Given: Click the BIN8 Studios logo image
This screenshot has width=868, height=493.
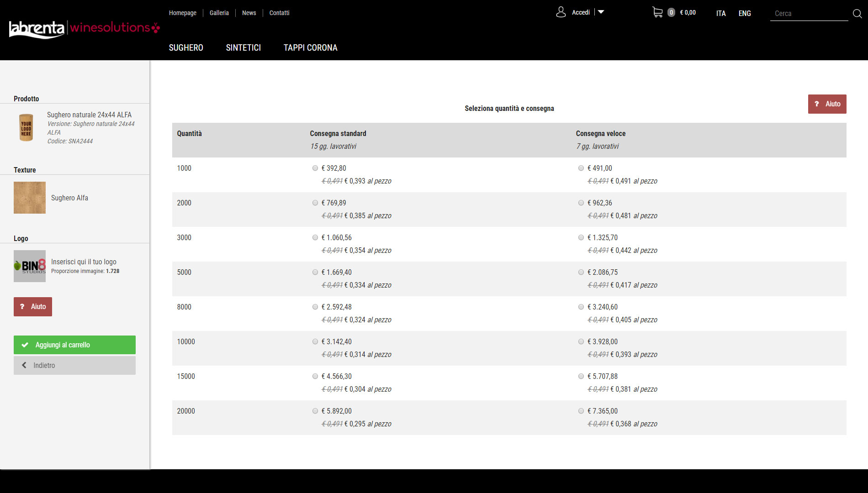Looking at the screenshot, I should click(30, 266).
